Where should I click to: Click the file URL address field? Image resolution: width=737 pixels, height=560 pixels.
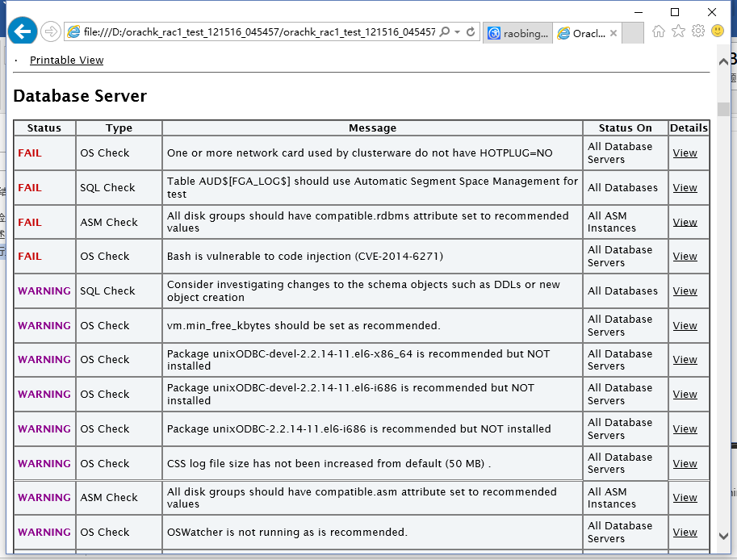pos(259,32)
